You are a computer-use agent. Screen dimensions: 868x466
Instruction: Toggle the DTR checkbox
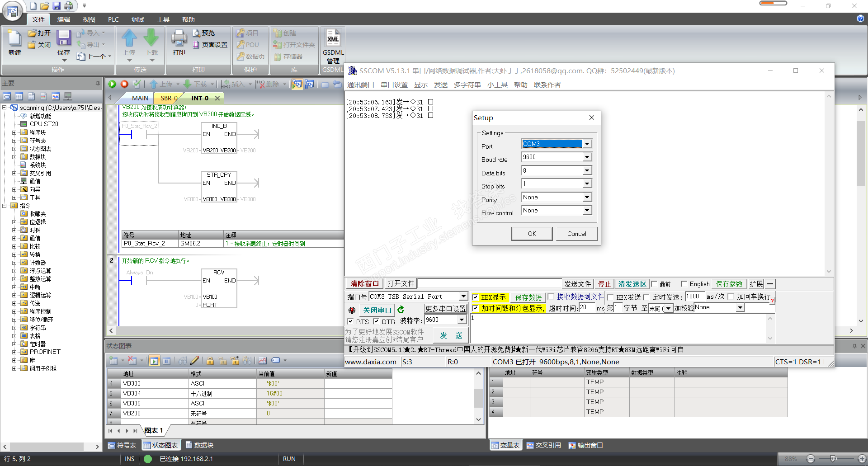(x=376, y=321)
